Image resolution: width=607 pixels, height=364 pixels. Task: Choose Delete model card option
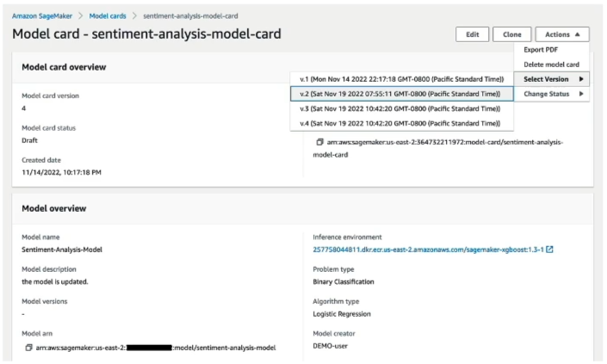click(552, 65)
